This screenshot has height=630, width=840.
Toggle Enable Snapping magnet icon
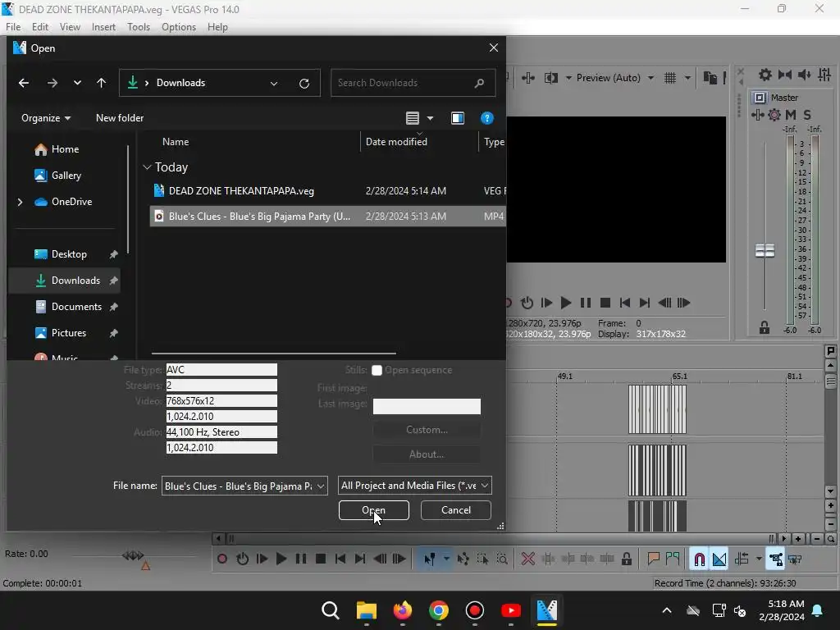click(x=699, y=559)
